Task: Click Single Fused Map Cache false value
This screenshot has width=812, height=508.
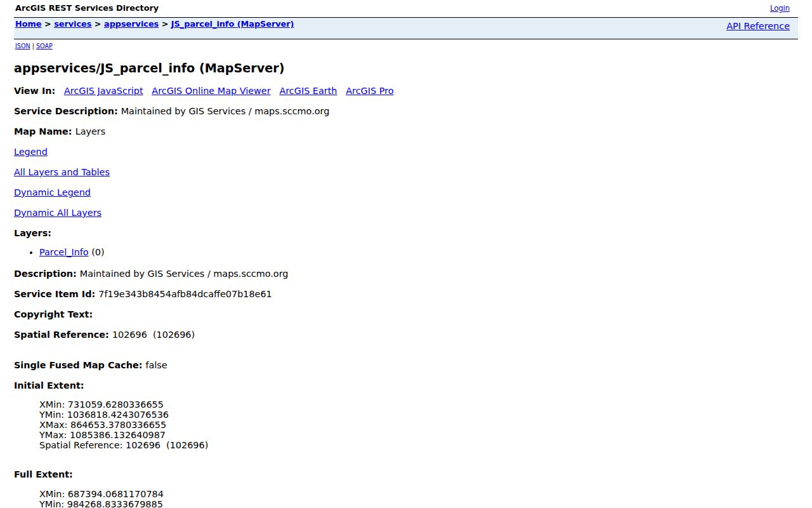Action: 156,365
